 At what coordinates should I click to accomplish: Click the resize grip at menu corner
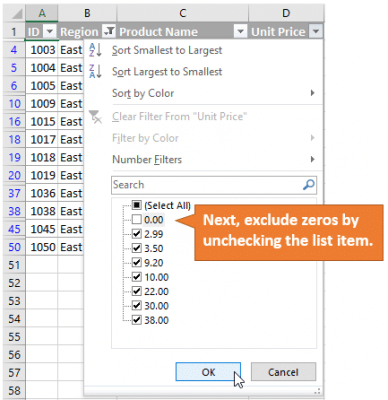[x=317, y=391]
